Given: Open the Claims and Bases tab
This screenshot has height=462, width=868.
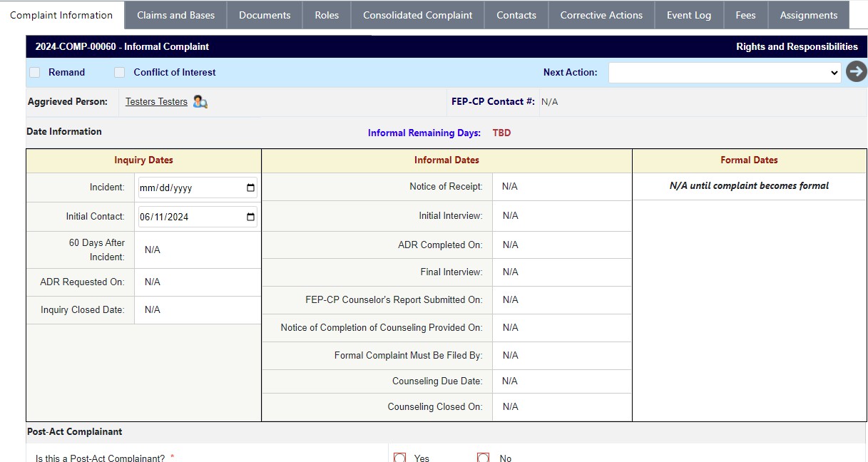Looking at the screenshot, I should pyautogui.click(x=175, y=15).
